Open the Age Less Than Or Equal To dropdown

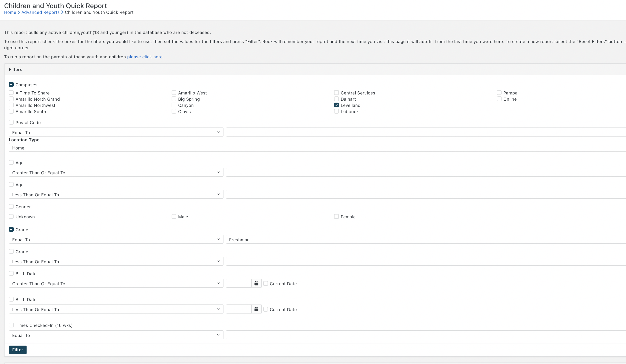pos(116,194)
